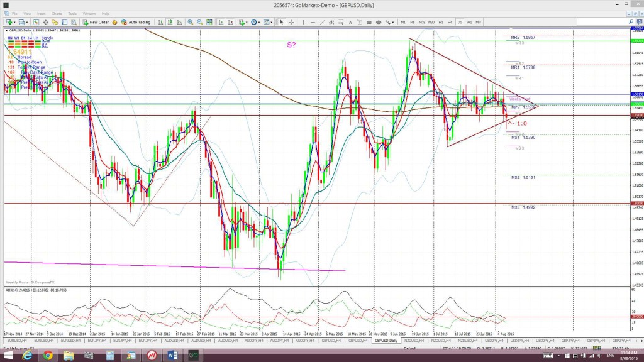Open Internet Explorer from the taskbar

click(27, 356)
